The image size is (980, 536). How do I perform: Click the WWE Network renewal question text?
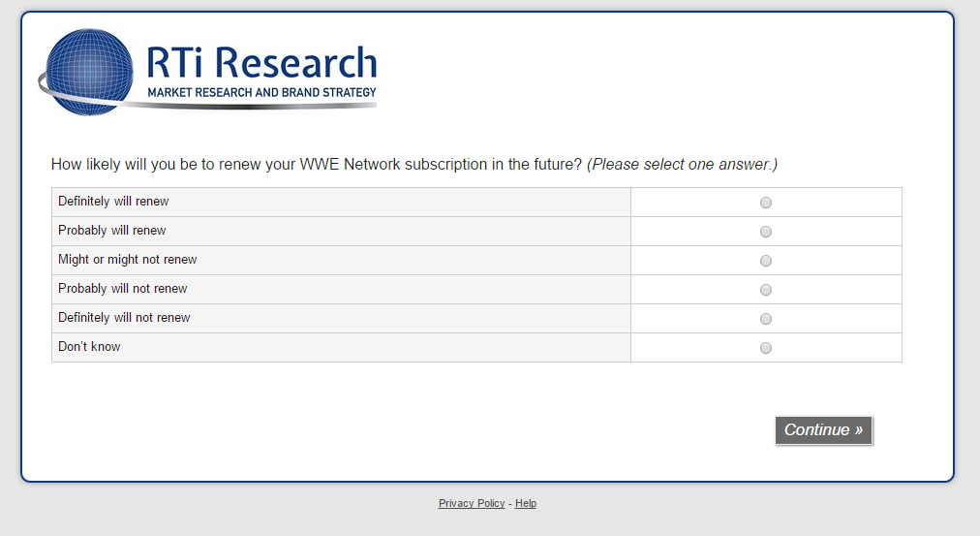317,165
